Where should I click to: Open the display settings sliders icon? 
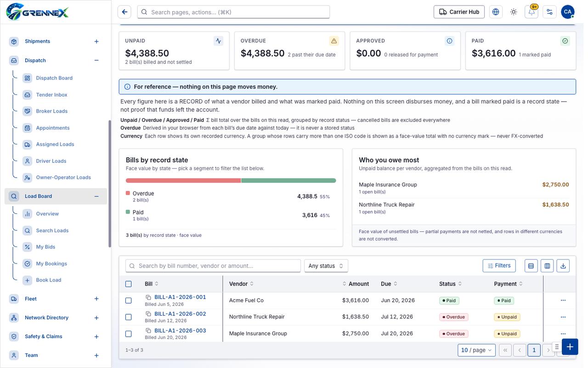(549, 12)
